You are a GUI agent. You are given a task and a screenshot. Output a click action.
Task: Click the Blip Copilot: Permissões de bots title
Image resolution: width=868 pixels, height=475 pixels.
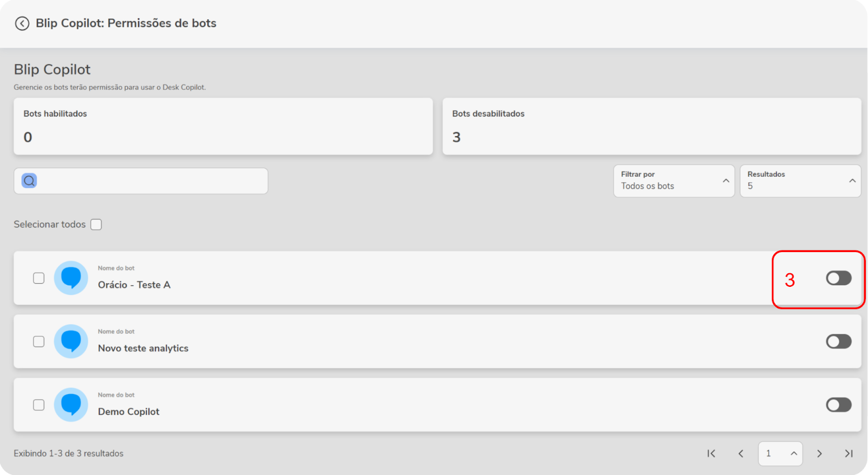click(x=126, y=23)
